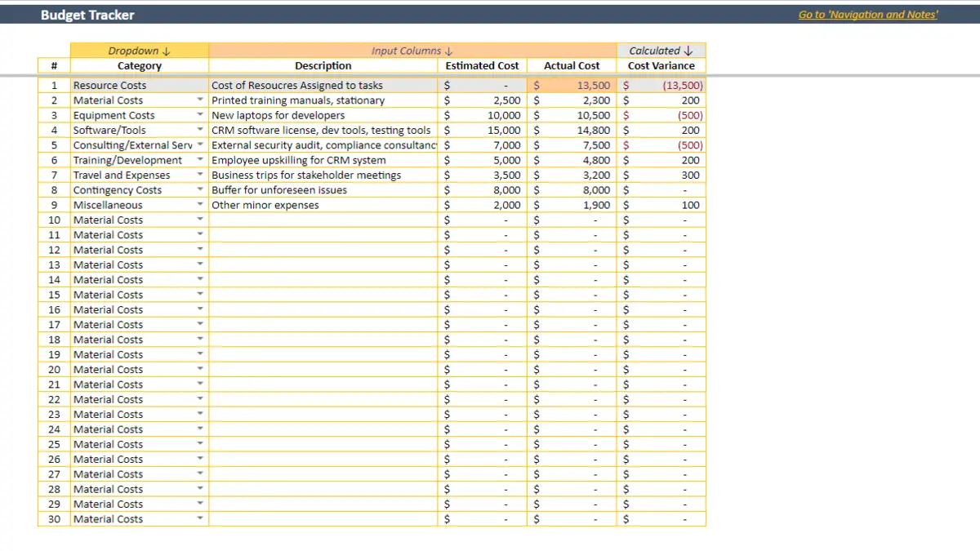The height and width of the screenshot is (551, 980).
Task: Select the 'Calculated ↓' label cell
Action: point(661,51)
